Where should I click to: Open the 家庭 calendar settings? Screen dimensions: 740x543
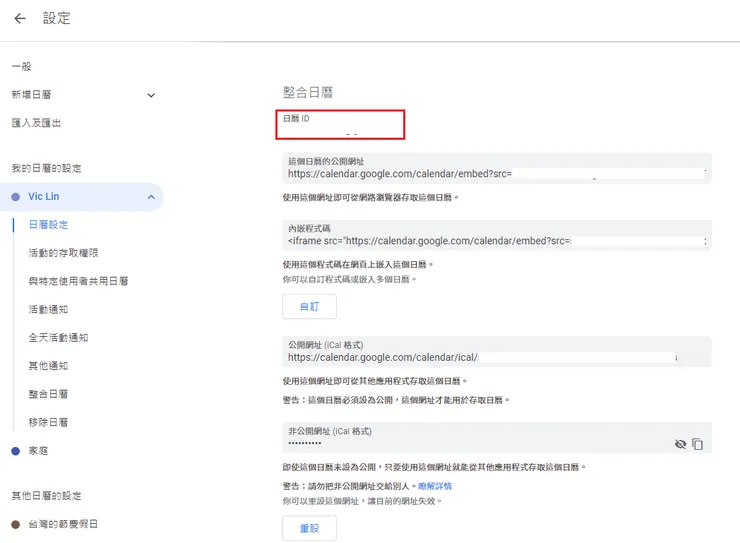pyautogui.click(x=38, y=451)
